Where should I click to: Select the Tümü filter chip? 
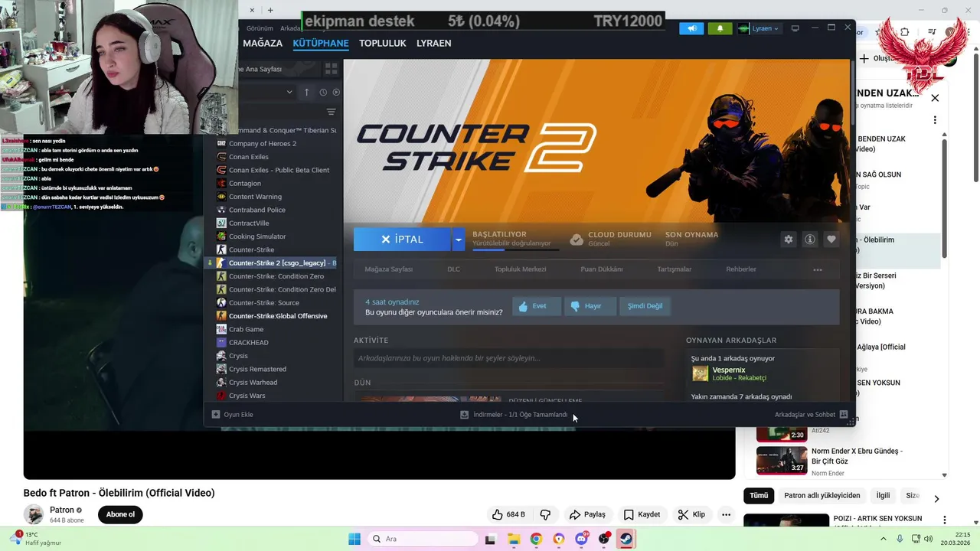(759, 495)
